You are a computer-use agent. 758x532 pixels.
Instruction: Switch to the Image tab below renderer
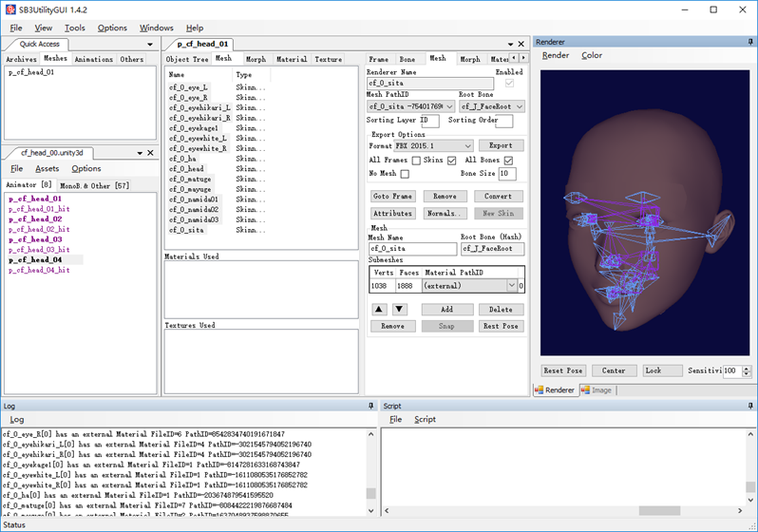click(596, 389)
